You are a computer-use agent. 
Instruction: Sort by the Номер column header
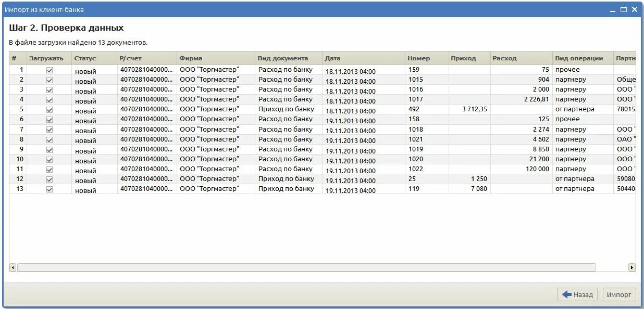(427, 58)
